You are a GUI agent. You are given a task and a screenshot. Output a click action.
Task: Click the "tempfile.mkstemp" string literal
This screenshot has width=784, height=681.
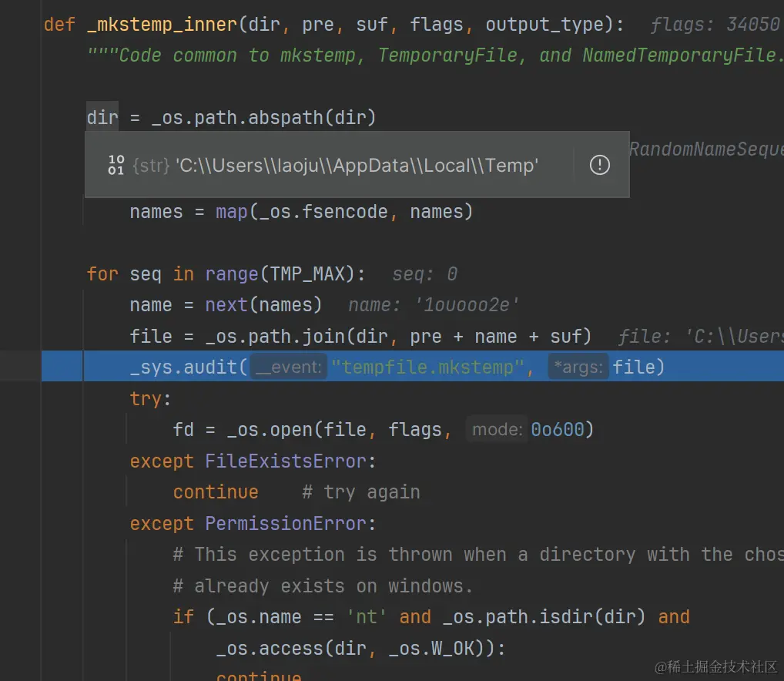coord(427,367)
